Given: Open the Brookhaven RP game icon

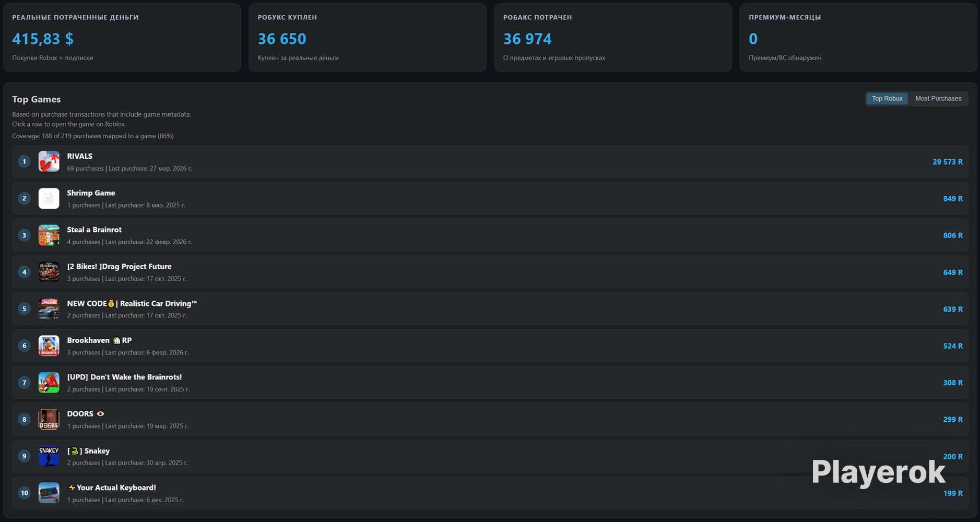Looking at the screenshot, I should click(x=49, y=346).
